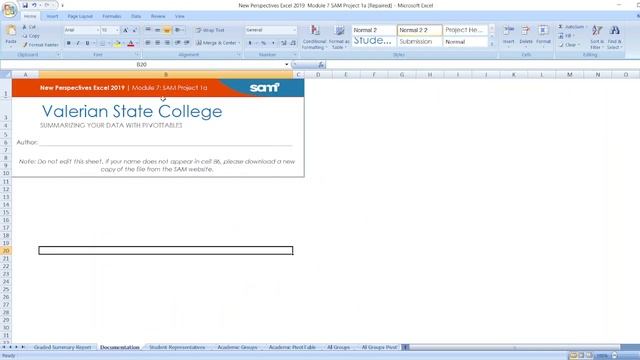Top-align the cell contents
Viewport: 640px width, 360px height.
(x=148, y=30)
